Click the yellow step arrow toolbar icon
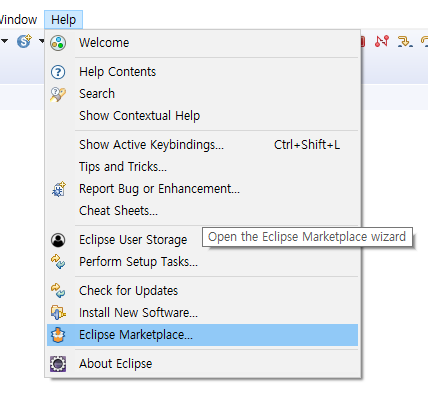 click(405, 42)
